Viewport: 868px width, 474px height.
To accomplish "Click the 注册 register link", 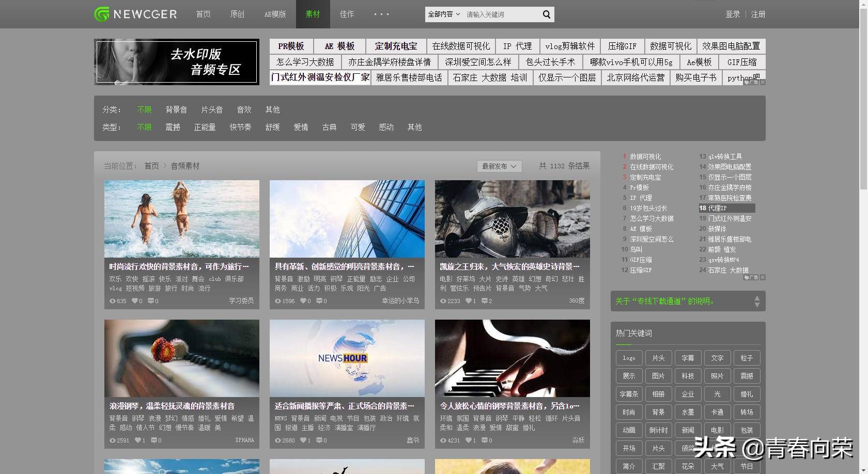I will [x=757, y=14].
